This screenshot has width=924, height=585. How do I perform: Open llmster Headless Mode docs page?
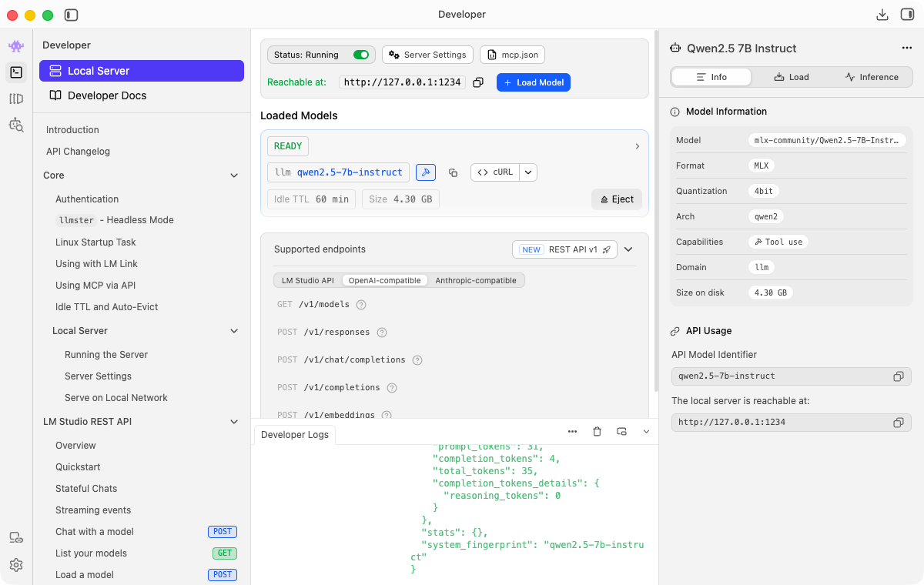(115, 220)
